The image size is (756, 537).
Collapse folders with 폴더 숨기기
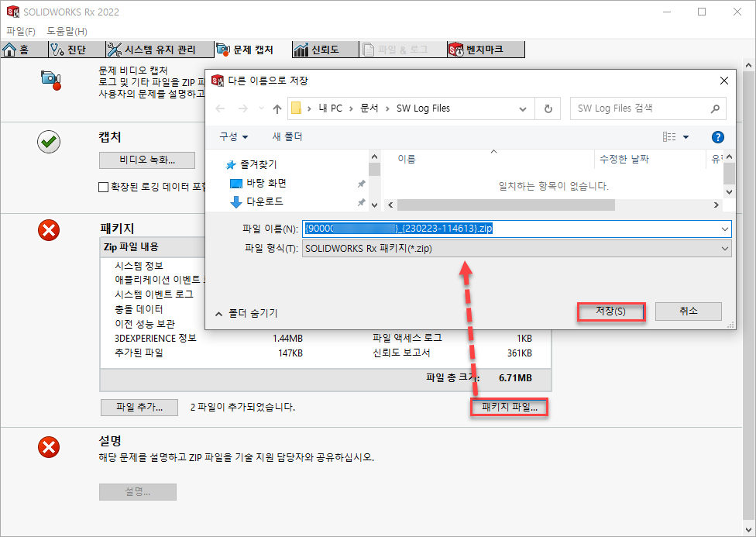tap(246, 314)
